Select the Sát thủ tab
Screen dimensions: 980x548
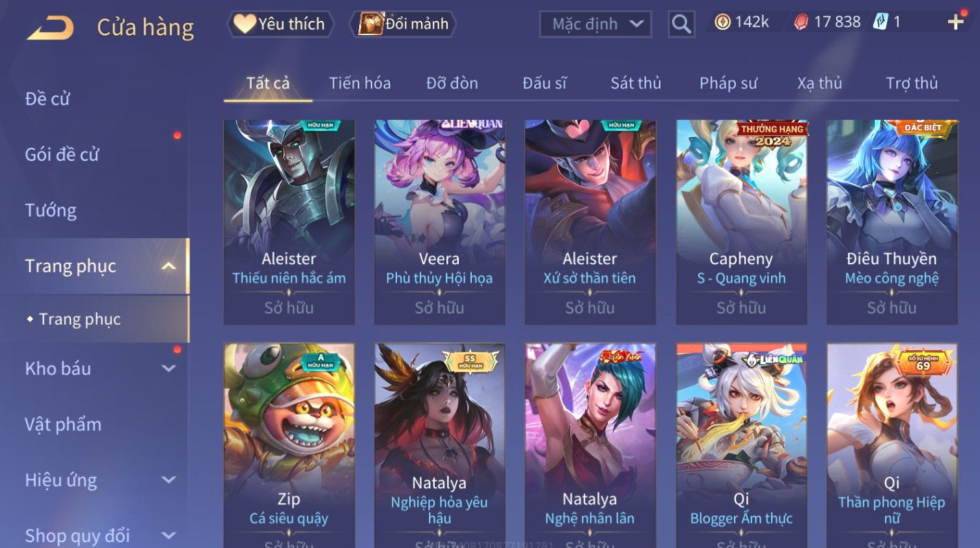(x=636, y=83)
